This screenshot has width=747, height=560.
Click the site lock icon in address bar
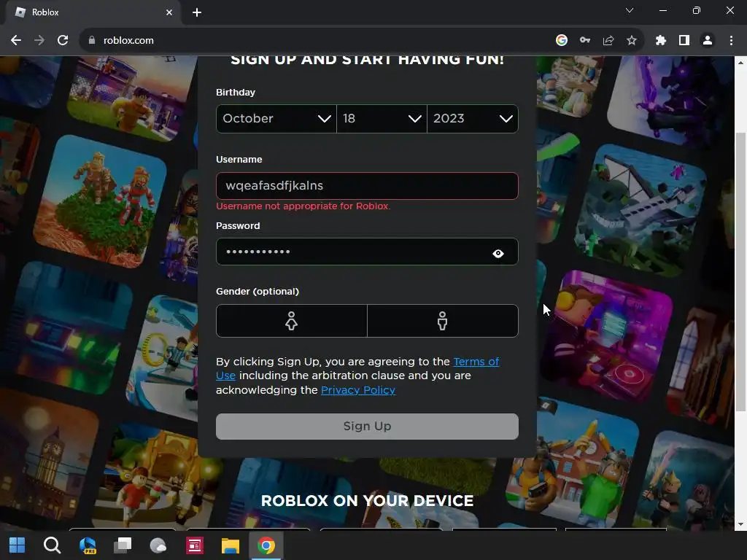pyautogui.click(x=92, y=41)
